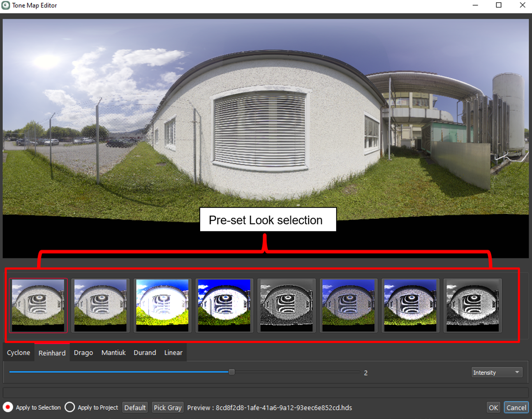Screen dimensions: 532x419
Task: Open the Mantiuk tone mapping tab
Action: coord(113,352)
